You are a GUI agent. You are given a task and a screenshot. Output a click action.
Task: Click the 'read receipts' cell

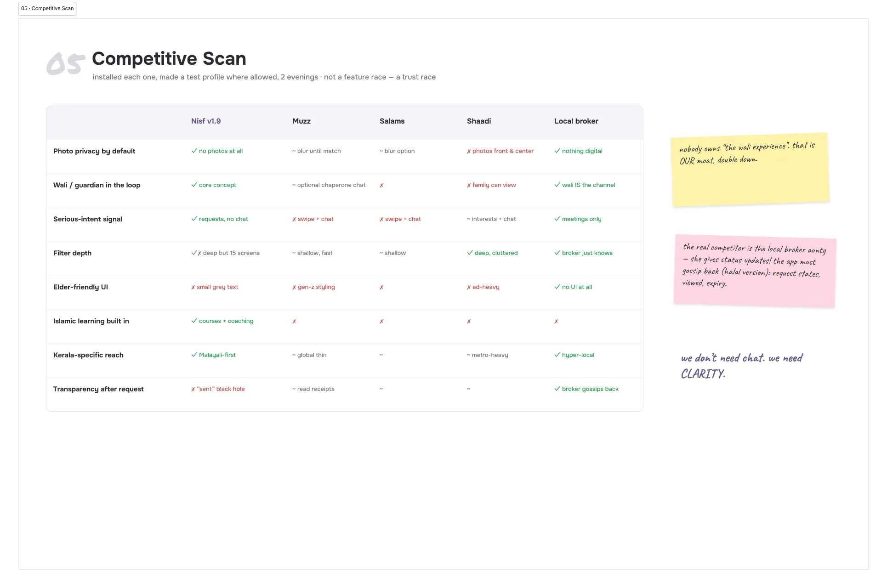[313, 389]
